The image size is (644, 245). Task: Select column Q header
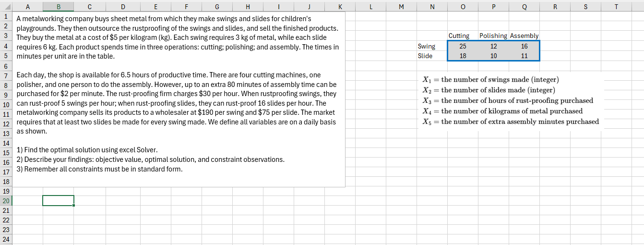(x=524, y=6)
